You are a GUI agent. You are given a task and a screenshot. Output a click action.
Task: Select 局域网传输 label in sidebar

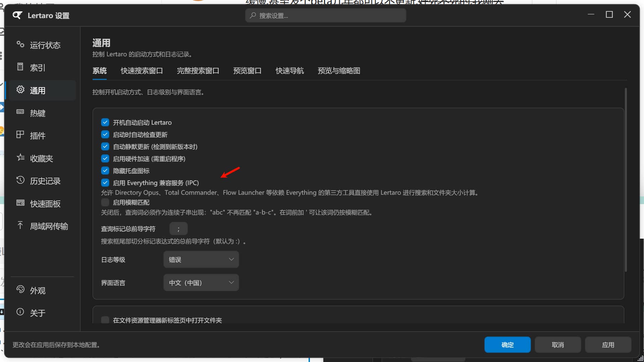pyautogui.click(x=49, y=226)
